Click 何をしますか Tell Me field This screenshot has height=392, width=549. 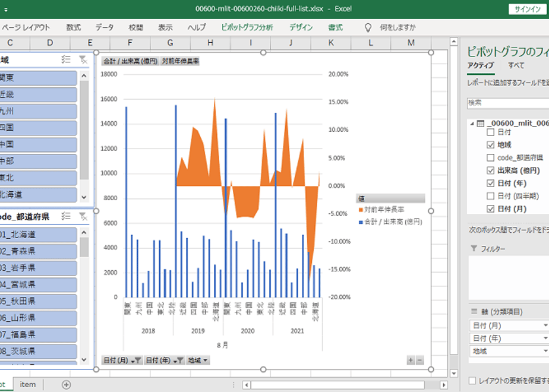397,27
